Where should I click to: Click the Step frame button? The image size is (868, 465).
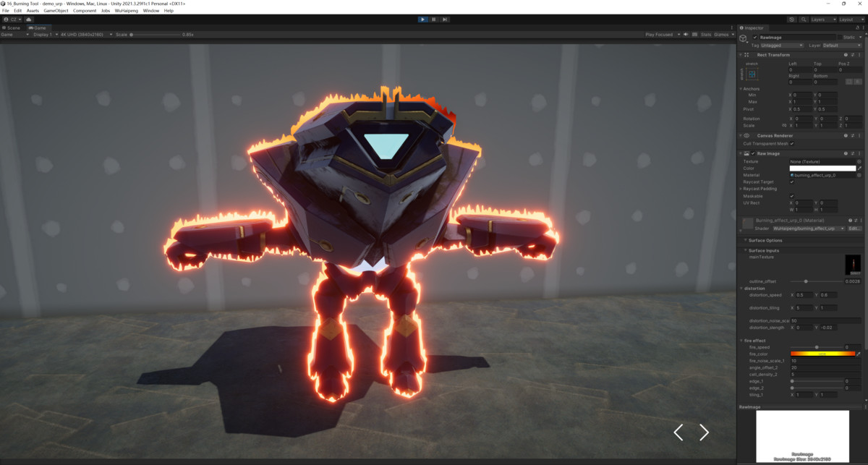[444, 20]
